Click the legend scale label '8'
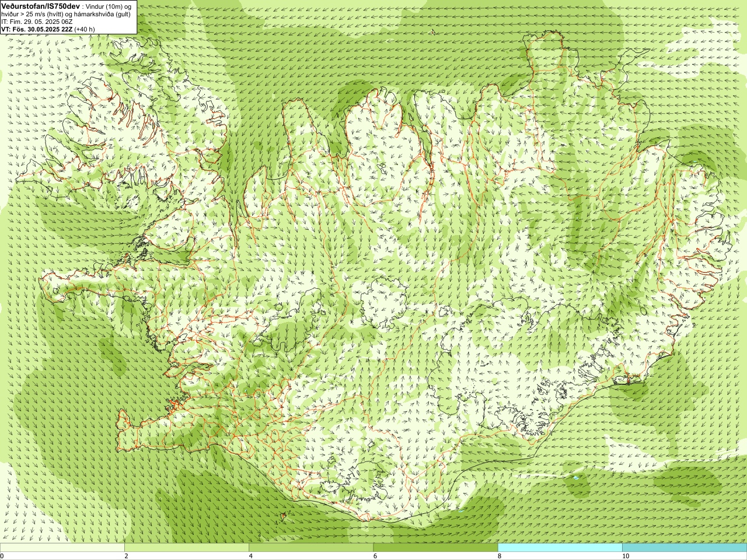 [x=500, y=556]
